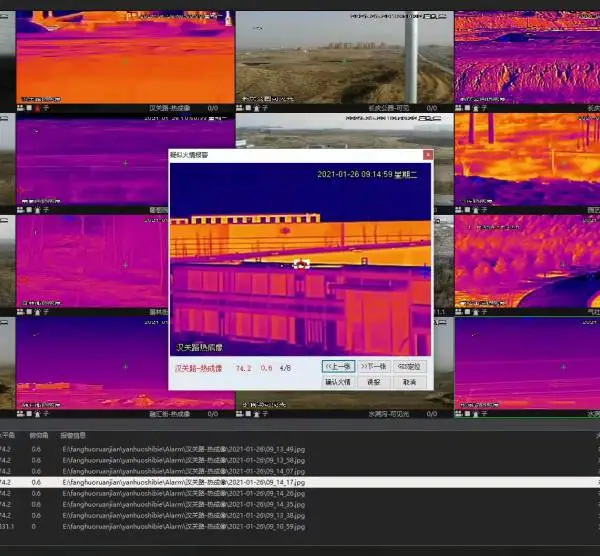Select the alarm row ending 09_13_38.jpg
The height and width of the screenshot is (556, 600).
300,516
